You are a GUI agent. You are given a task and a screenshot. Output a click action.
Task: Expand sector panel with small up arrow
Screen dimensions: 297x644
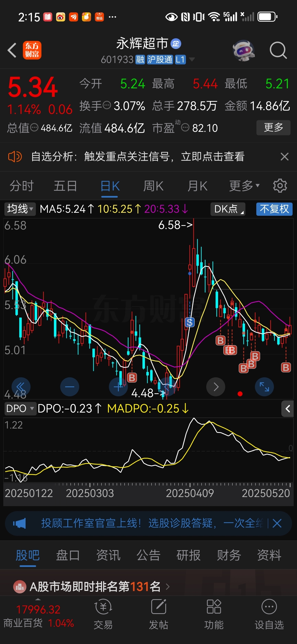point(38,599)
